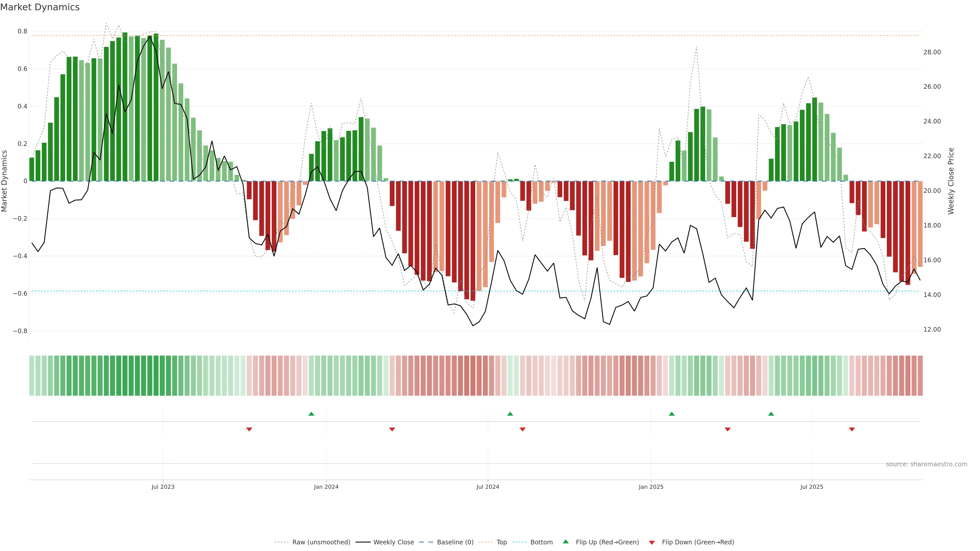Click red flip-down marker before Jul 2025
This screenshot has height=551, width=980.
pos(727,429)
